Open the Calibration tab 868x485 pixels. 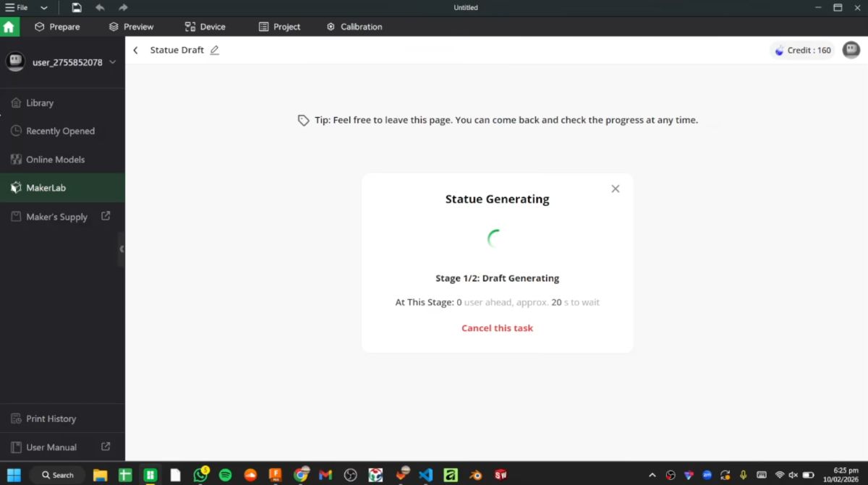coord(354,27)
